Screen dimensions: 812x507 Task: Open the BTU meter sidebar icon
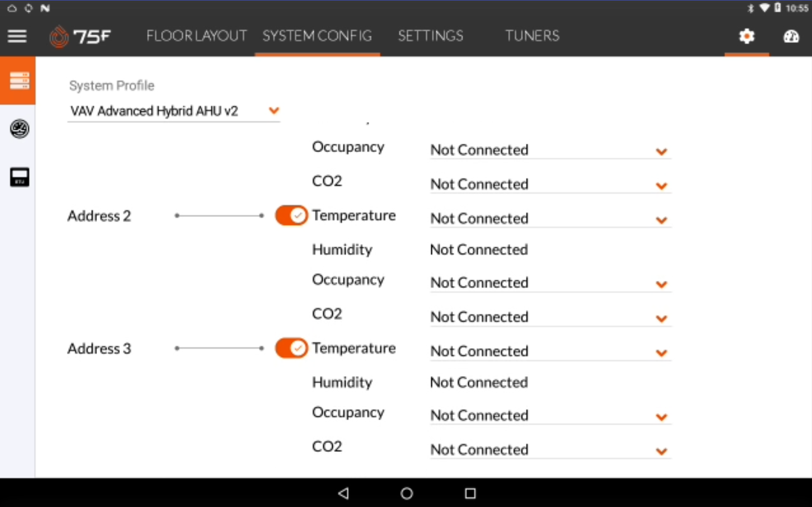click(x=20, y=177)
